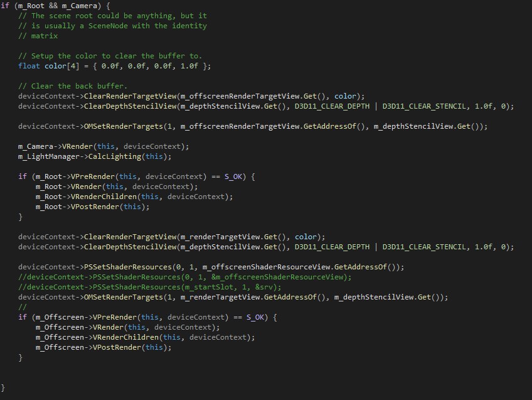Click the 'm_Offscreen->VRender(this, deviceContext);' line

point(127,327)
